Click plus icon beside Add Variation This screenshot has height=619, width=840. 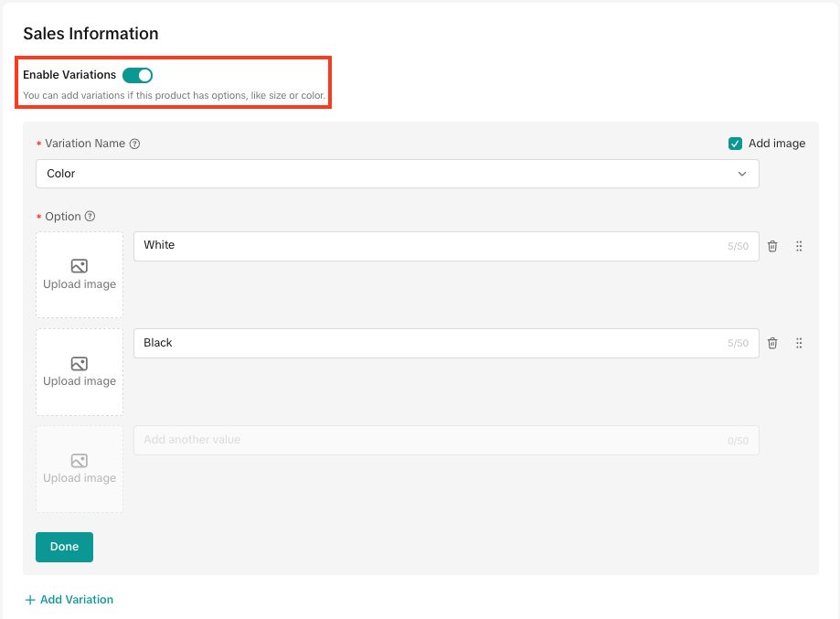point(30,600)
